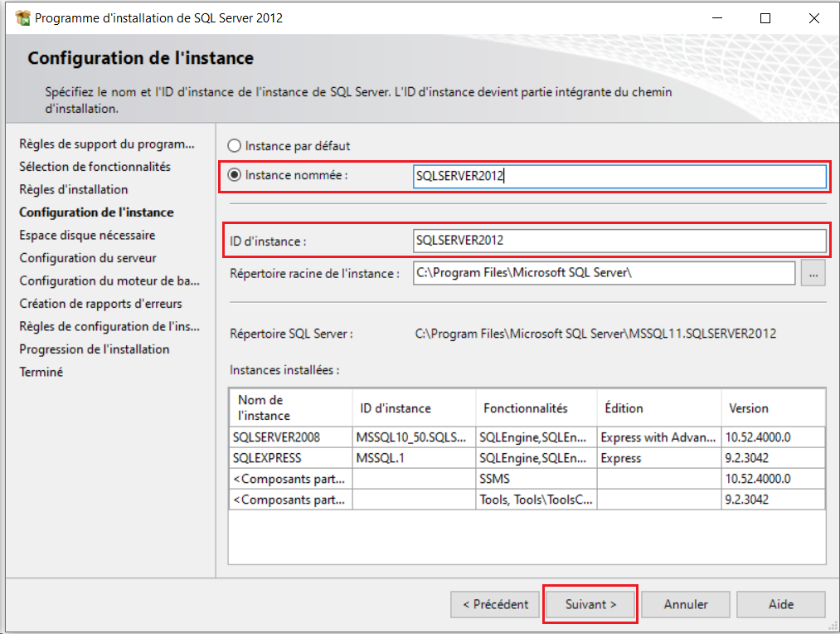Click the 'Suivant >' button
This screenshot has height=634, width=840.
(590, 604)
